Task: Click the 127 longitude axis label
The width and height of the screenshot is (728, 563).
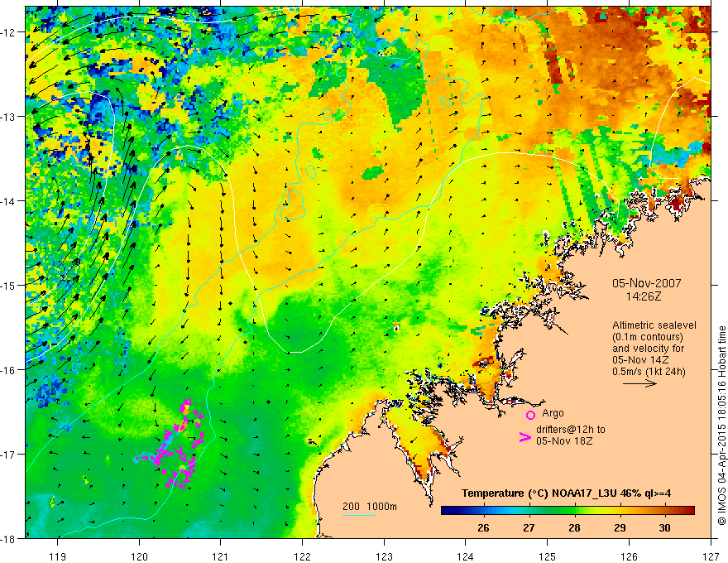Action: pos(711,556)
